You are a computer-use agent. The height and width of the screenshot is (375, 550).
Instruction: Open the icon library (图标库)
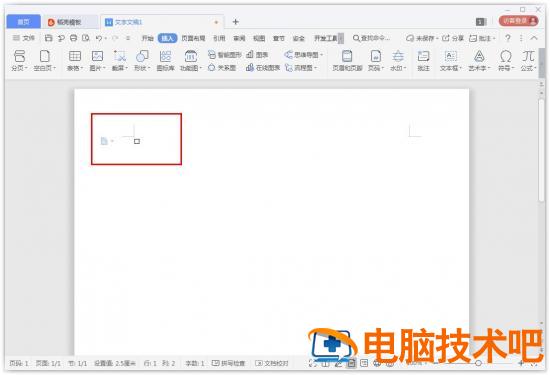click(x=165, y=60)
